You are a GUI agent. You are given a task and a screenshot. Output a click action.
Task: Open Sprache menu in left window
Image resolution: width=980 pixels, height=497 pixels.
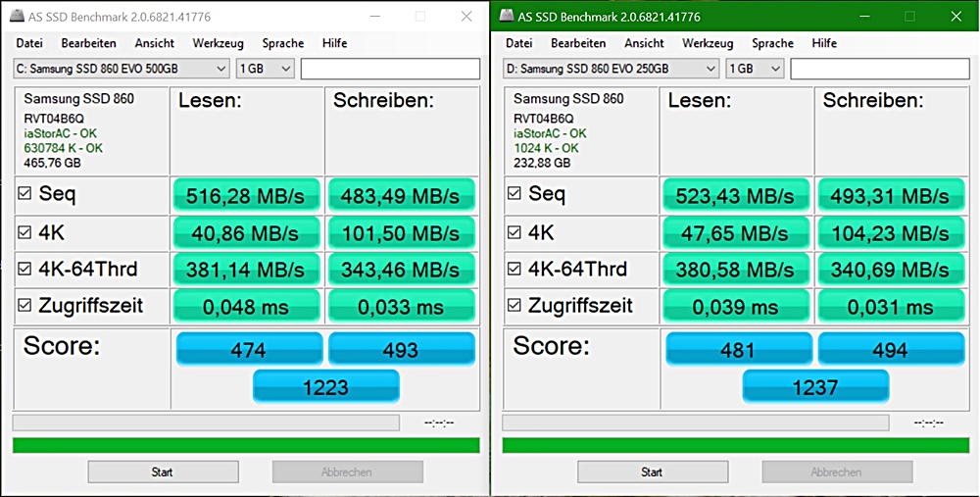pos(283,43)
